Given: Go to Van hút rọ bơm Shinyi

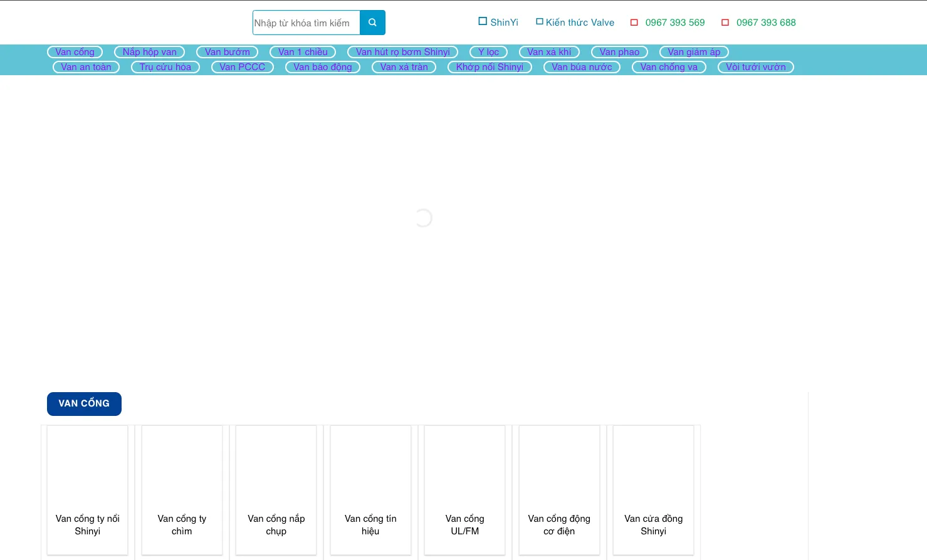Looking at the screenshot, I should tap(402, 52).
